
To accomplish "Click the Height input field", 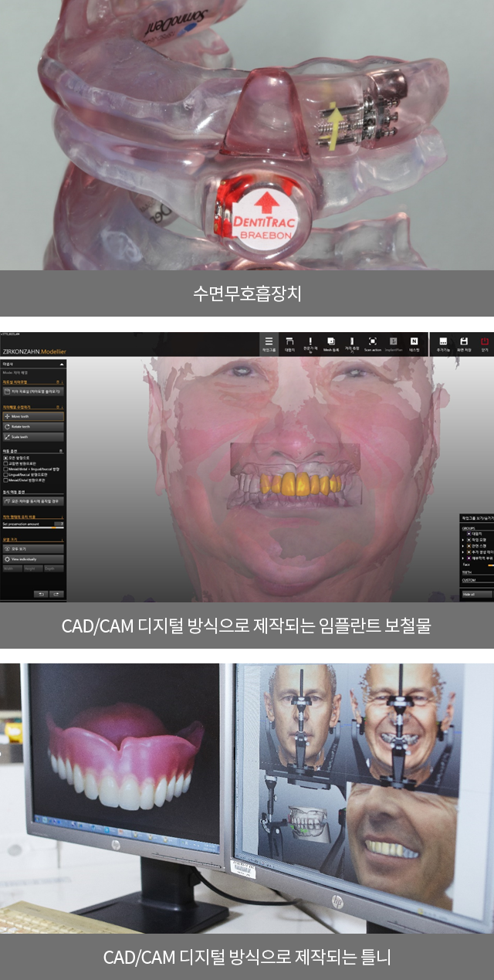I will tap(33, 568).
